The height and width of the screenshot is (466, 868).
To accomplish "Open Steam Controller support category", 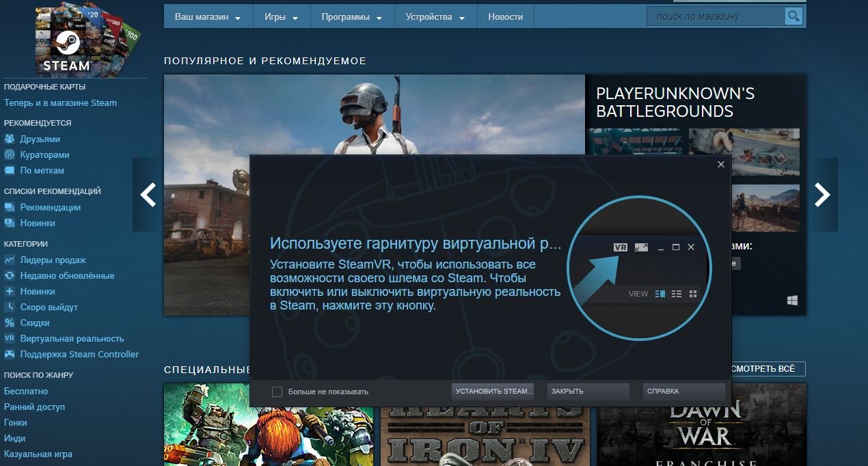I will [79, 354].
